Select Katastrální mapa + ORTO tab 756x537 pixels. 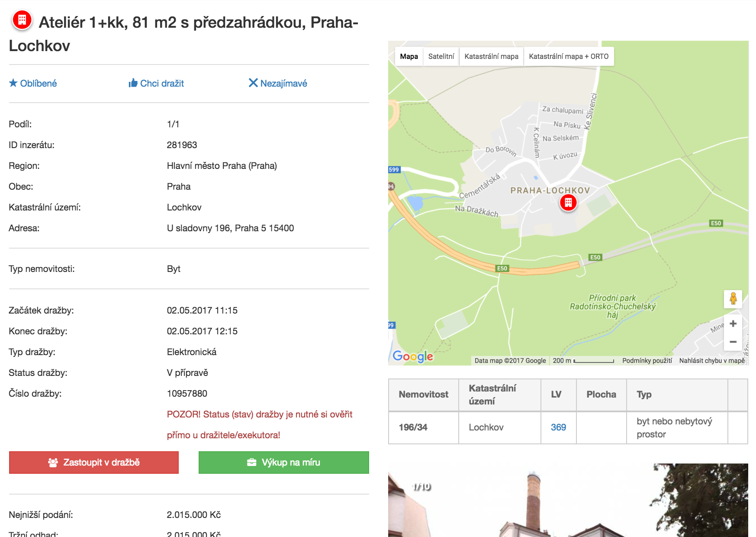click(x=569, y=56)
